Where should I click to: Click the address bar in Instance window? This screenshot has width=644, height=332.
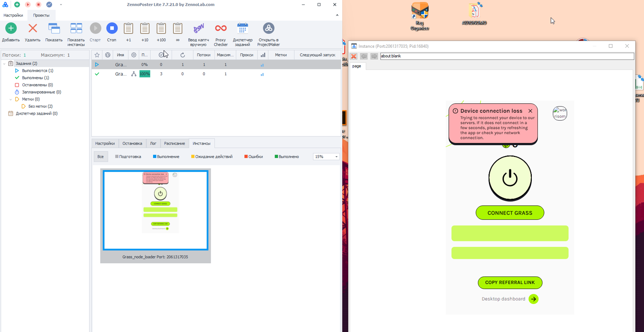[507, 56]
